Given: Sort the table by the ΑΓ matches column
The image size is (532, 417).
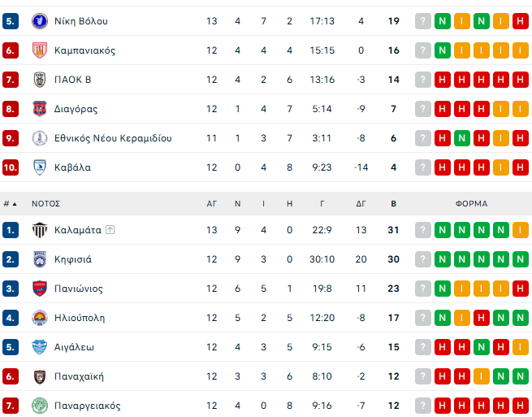Looking at the screenshot, I should [x=212, y=204].
